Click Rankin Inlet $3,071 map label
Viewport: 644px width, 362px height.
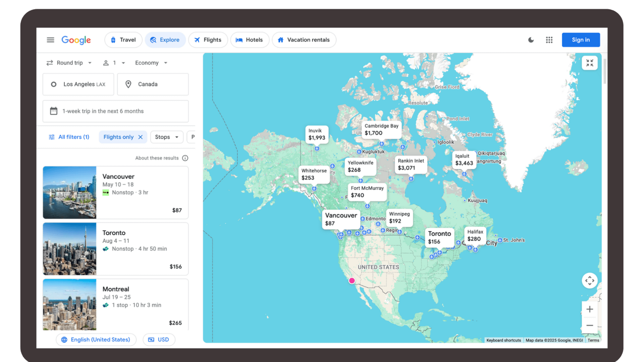(x=411, y=164)
